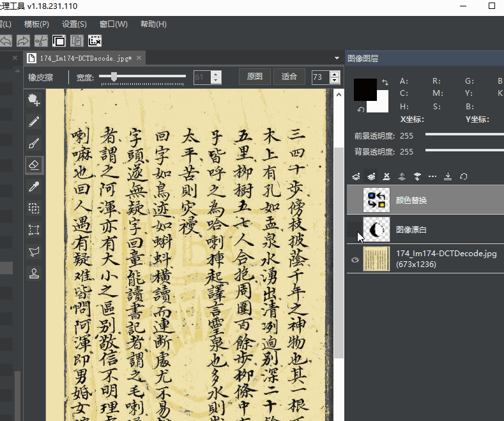Click the scissors cut icon in the toolbar
The image size is (504, 421).
click(41, 41)
